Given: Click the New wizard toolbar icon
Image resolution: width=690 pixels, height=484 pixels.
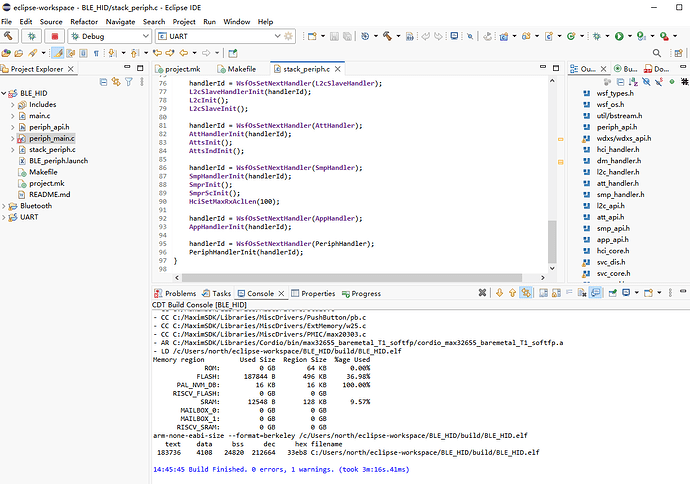Looking at the screenshot, I should pos(312,36).
